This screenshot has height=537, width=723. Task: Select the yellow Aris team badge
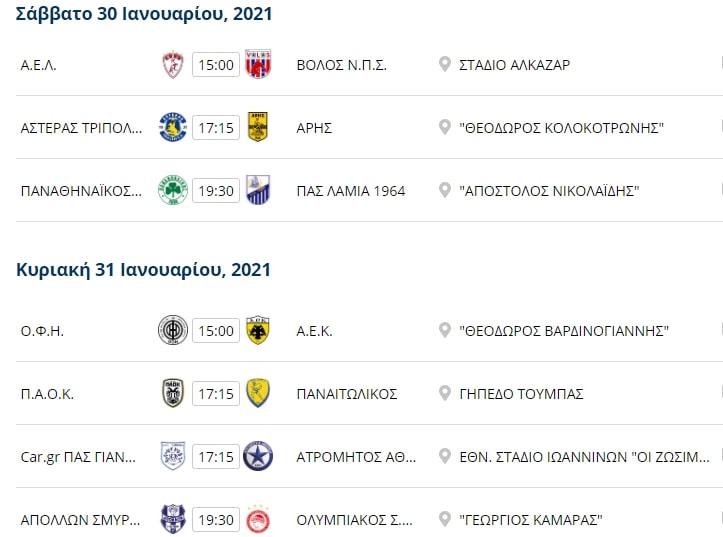[x=258, y=127]
